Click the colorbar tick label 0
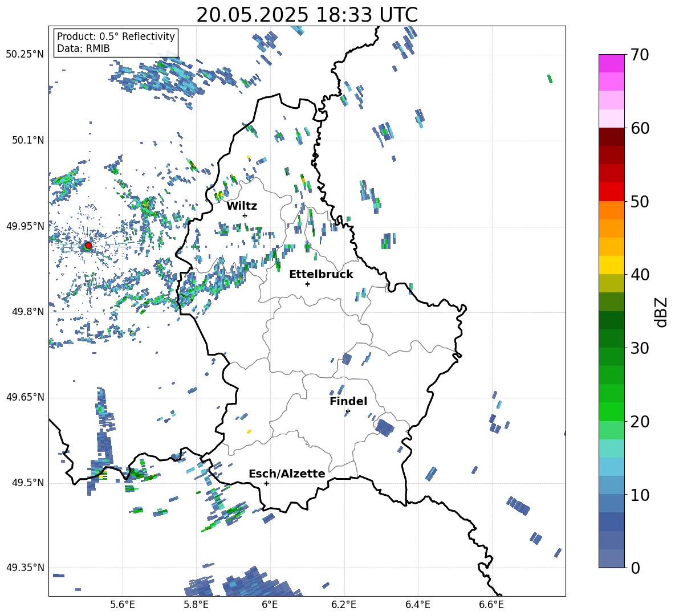Viewport: 675px width, 616px height. pyautogui.click(x=636, y=568)
